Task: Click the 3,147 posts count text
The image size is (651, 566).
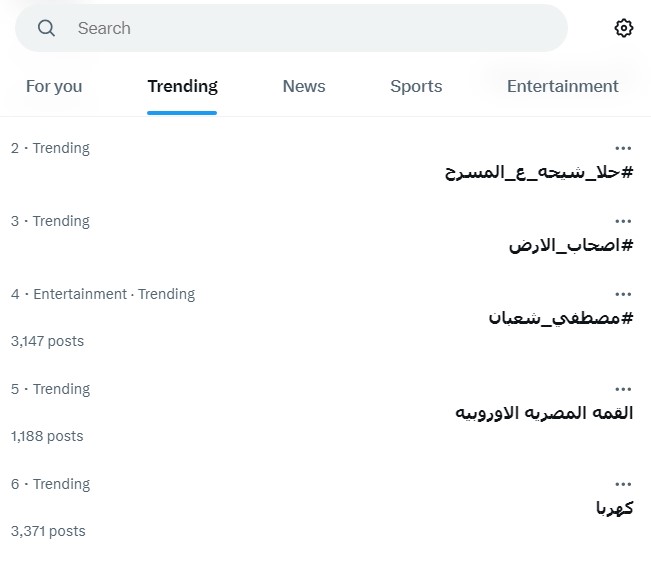Action: pos(47,341)
